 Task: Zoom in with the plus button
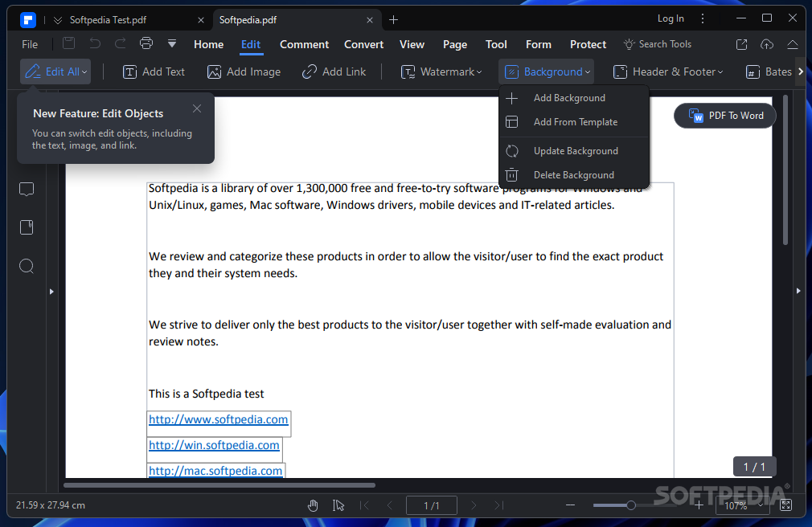coord(699,505)
